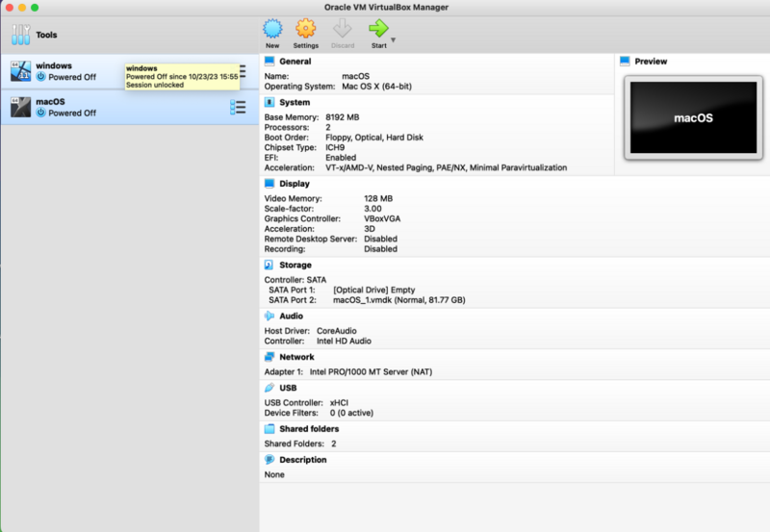770x532 pixels.
Task: Click the Shared folders section icon
Action: click(x=270, y=429)
